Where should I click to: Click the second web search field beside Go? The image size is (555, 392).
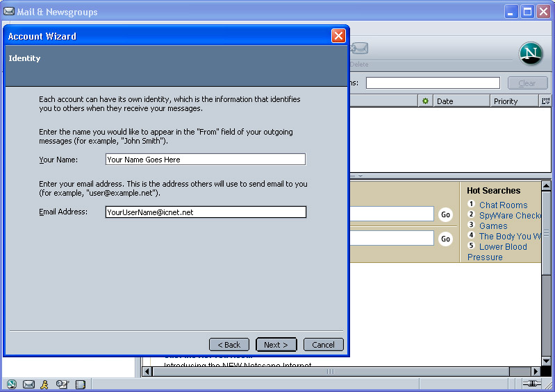(x=392, y=238)
